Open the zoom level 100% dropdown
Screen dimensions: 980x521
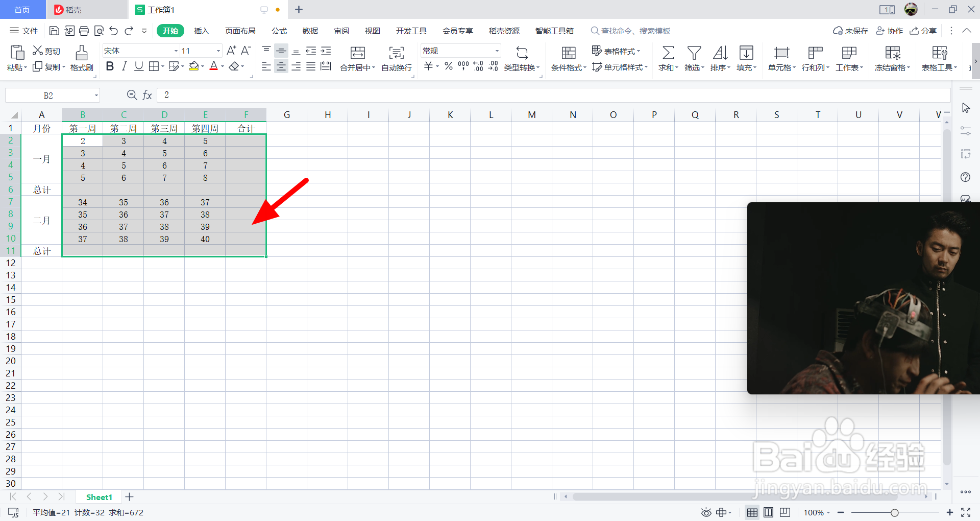[x=817, y=512]
